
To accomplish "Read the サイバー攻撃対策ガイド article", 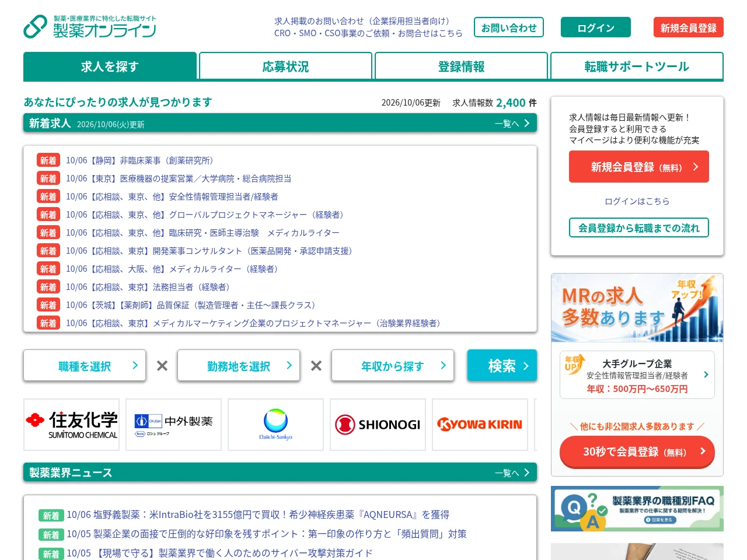I will (219, 553).
